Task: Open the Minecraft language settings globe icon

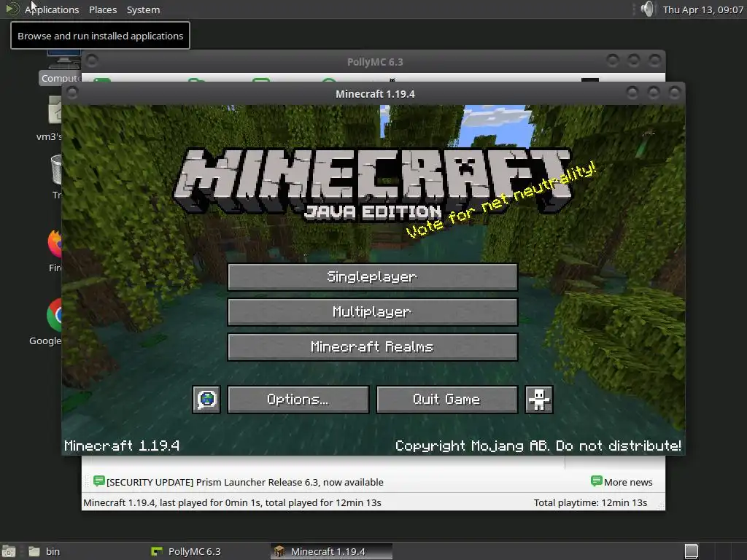Action: [x=206, y=400]
